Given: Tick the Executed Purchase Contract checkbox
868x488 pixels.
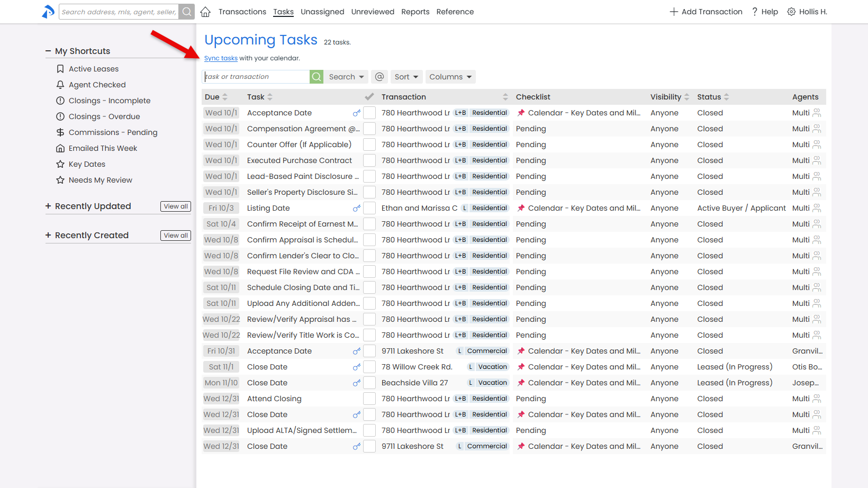Looking at the screenshot, I should pyautogui.click(x=369, y=160).
